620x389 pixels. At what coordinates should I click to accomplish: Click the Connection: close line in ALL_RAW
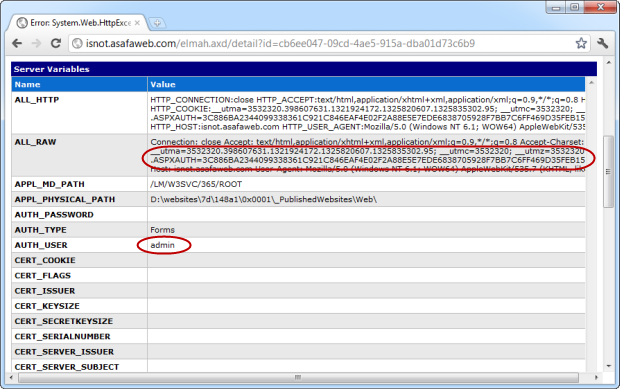(367, 142)
